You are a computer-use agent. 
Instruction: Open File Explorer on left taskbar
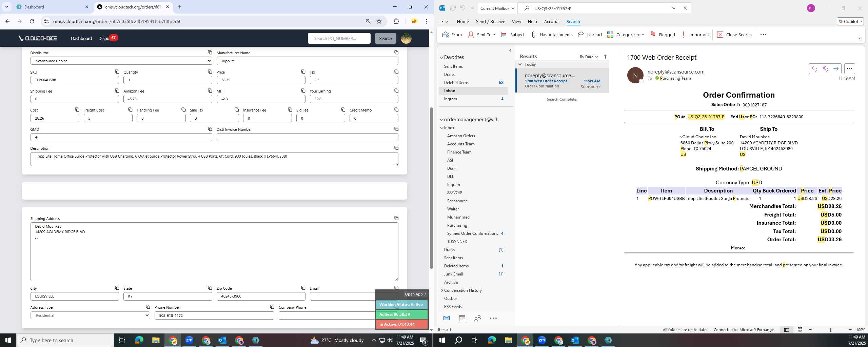(156, 340)
